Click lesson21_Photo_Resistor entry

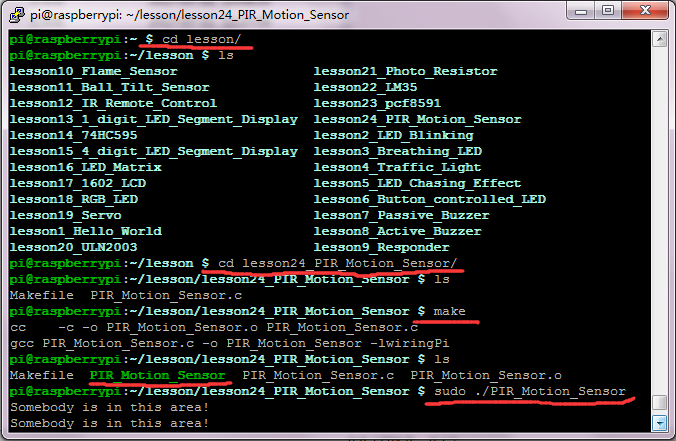(405, 72)
